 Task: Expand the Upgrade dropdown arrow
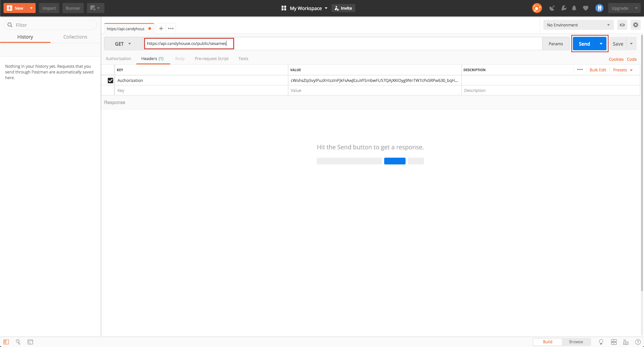636,8
